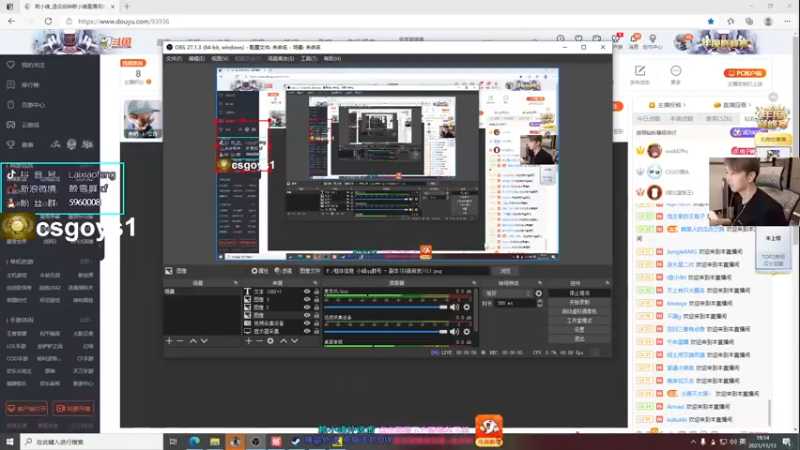800x450 pixels.
Task: Open source properties (属性) in OBS toolbar
Action: click(260, 271)
